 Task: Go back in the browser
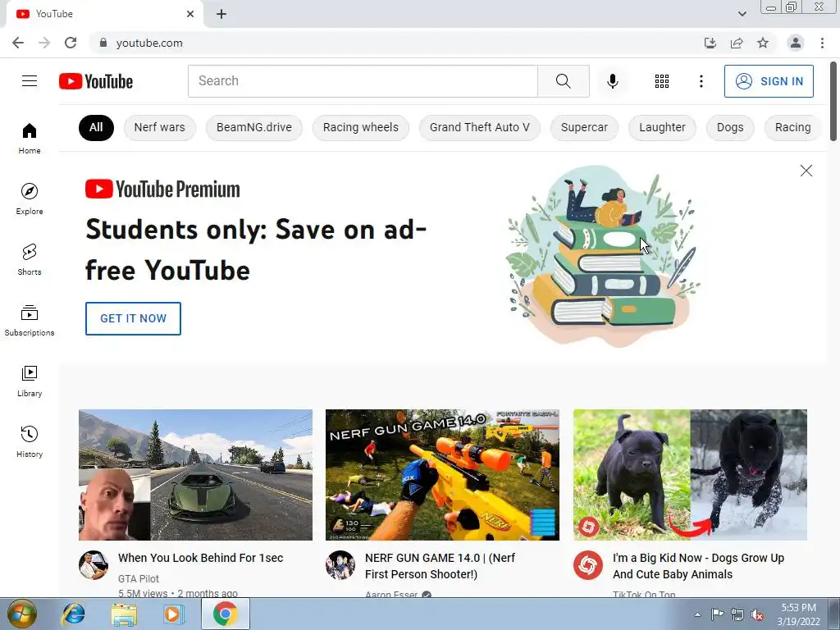click(18, 43)
